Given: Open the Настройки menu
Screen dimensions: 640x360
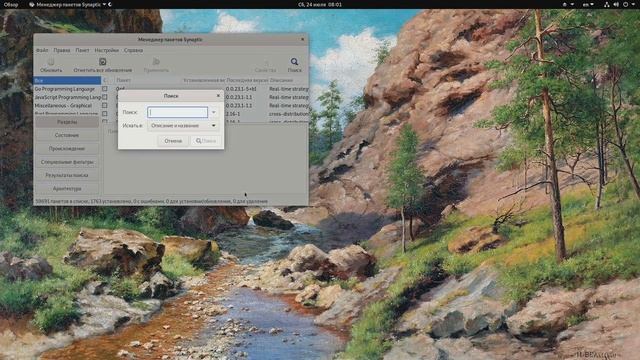Looking at the screenshot, I should click(106, 50).
